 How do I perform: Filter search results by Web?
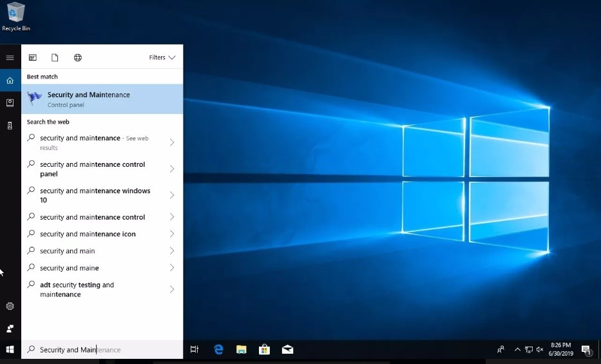pyautogui.click(x=78, y=57)
